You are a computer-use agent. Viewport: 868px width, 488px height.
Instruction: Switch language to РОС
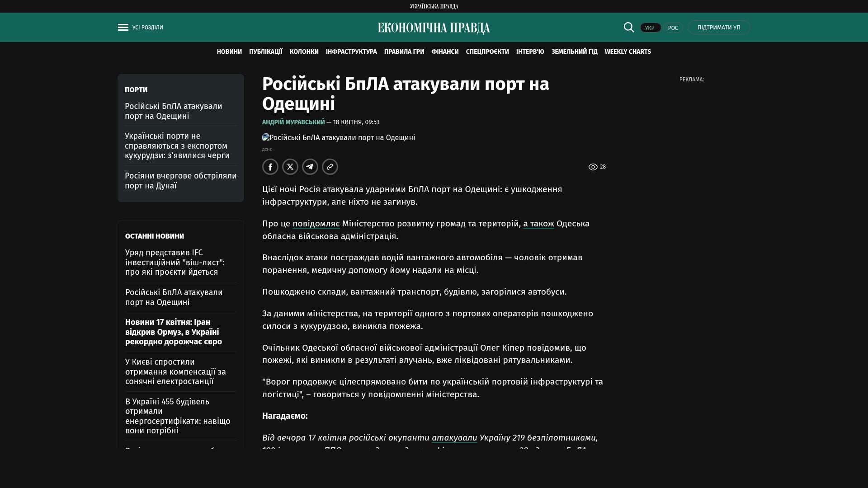coord(673,28)
